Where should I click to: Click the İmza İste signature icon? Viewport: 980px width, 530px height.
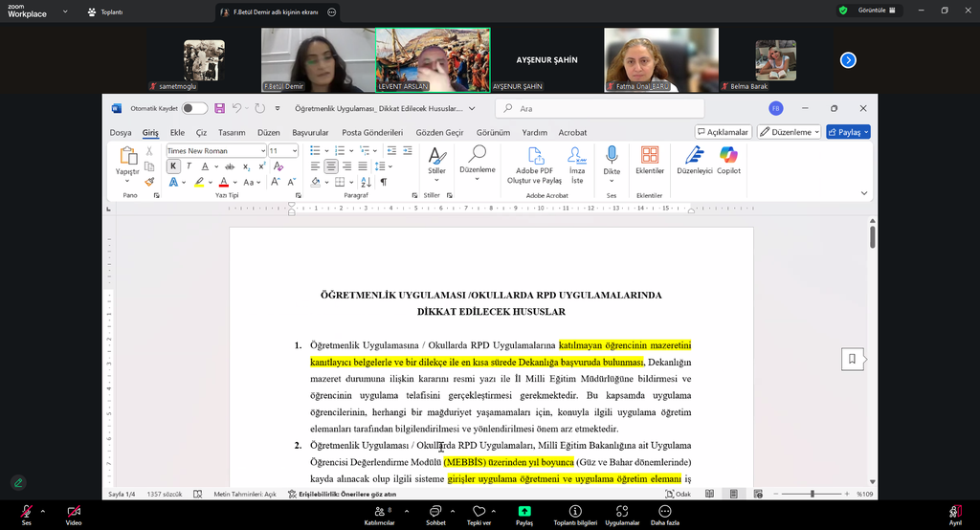pos(576,159)
